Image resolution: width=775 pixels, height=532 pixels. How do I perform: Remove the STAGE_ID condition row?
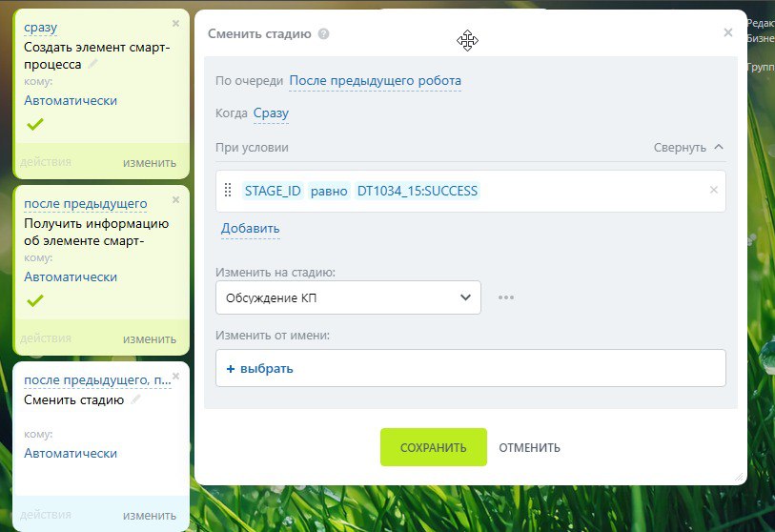714,190
